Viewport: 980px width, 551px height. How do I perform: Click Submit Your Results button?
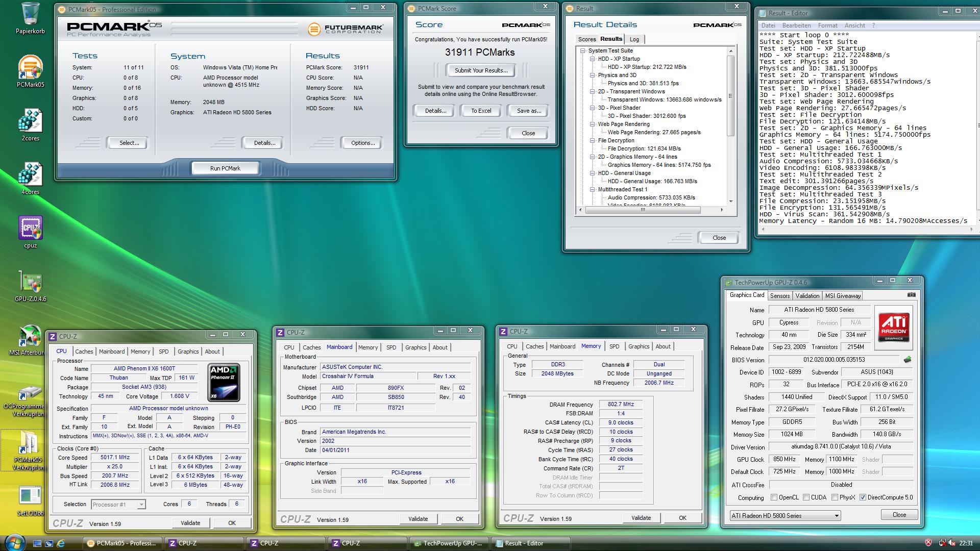pos(481,70)
